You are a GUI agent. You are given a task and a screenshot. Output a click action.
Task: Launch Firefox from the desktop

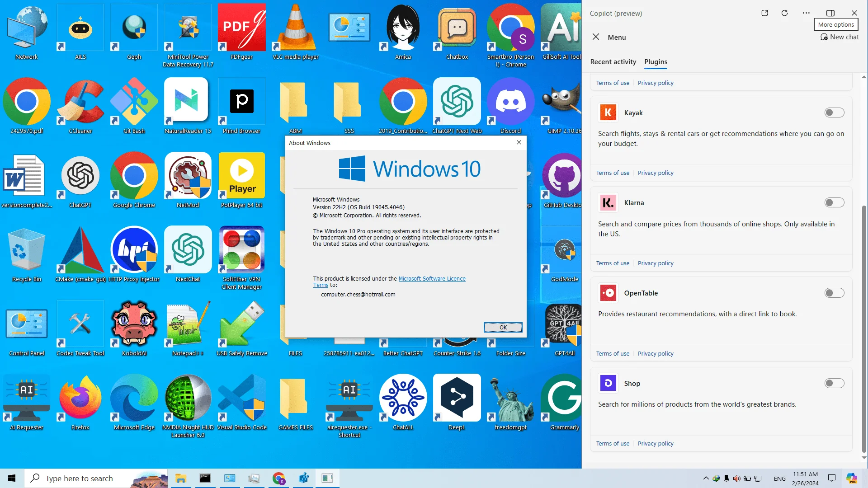click(80, 403)
